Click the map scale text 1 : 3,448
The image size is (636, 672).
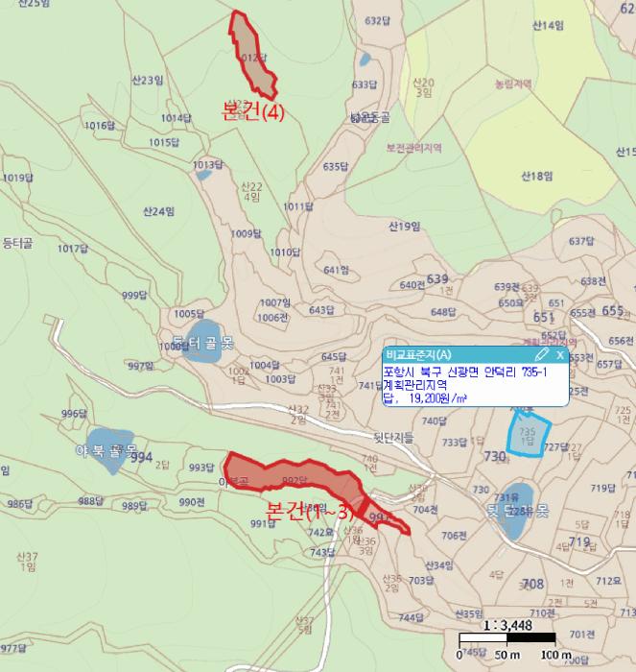(507, 626)
